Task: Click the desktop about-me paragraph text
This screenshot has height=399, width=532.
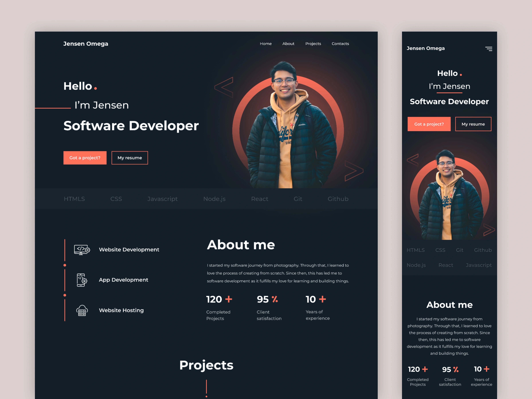Action: point(278,273)
